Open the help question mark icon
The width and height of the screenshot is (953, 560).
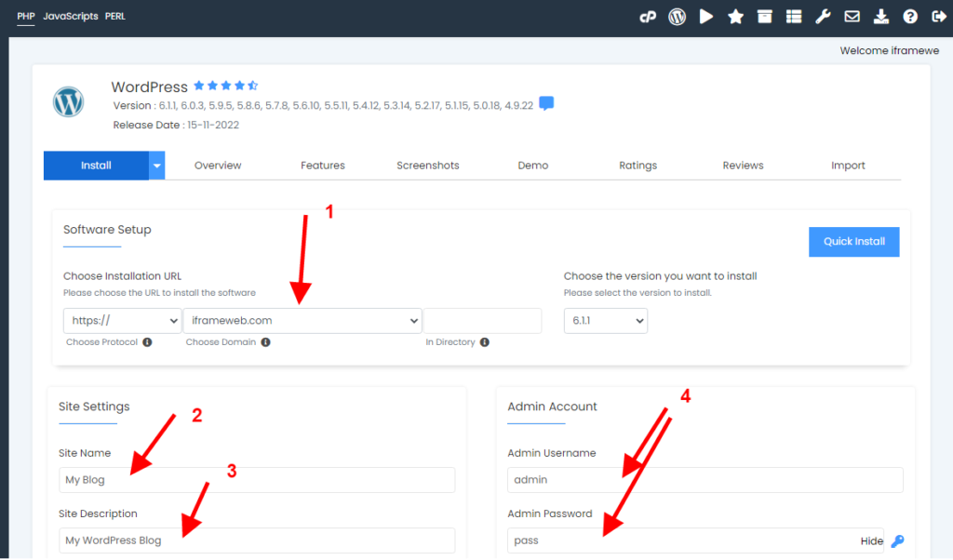pos(910,17)
